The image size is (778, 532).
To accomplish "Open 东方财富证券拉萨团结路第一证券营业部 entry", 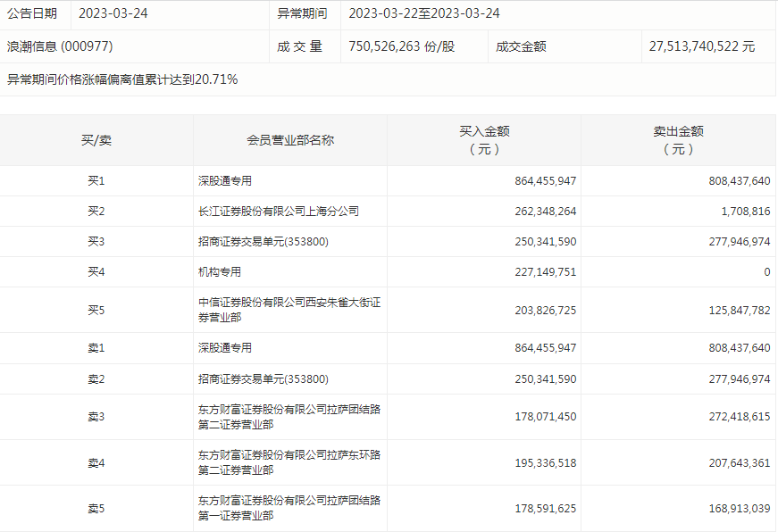I will tap(289, 508).
